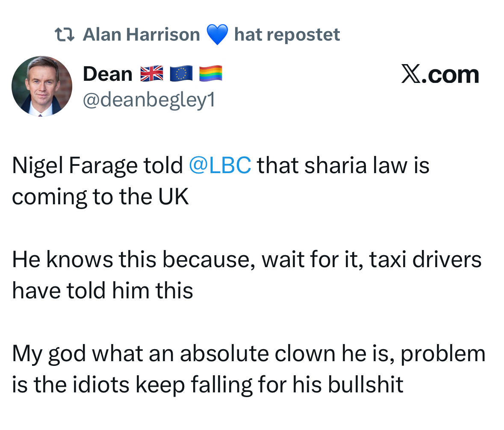Click the EU flag emoji
This screenshot has height=430, width=504.
181,74
